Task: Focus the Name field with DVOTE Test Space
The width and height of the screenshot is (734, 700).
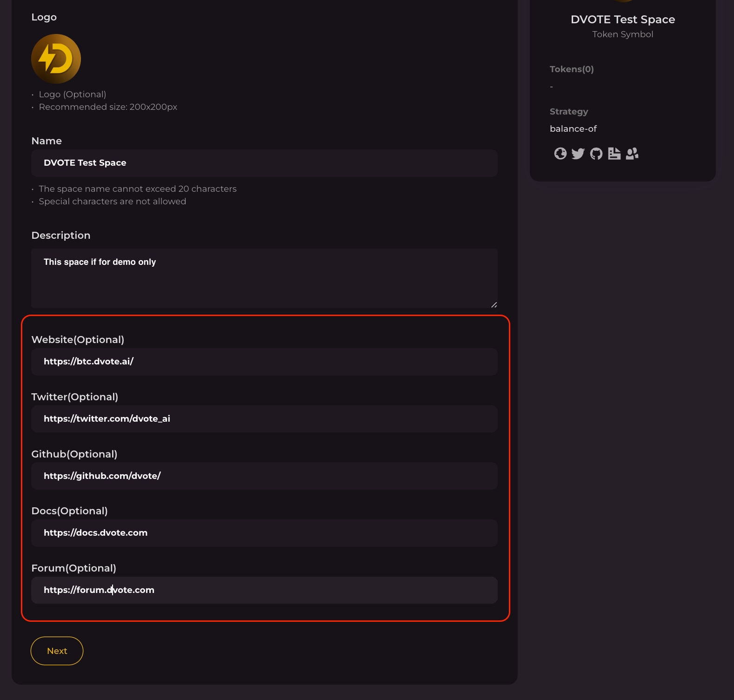Action: coord(264,163)
